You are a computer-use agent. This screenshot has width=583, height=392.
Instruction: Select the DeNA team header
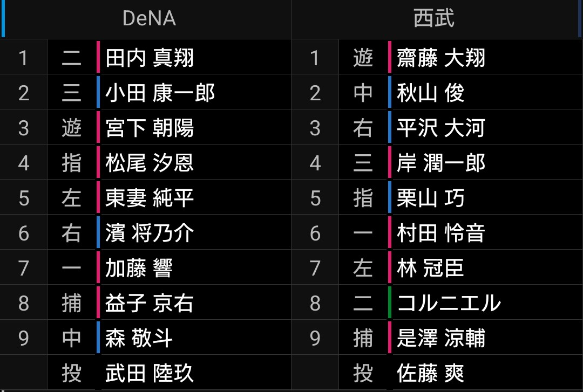tap(149, 18)
